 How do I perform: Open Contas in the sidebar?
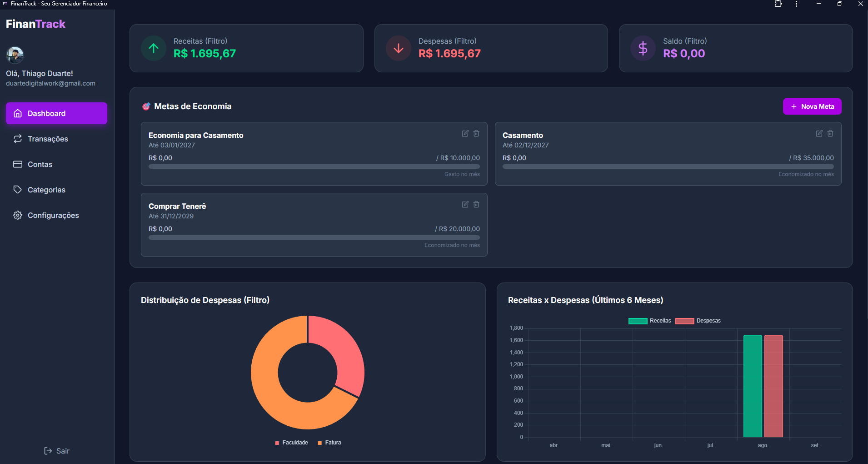coord(40,164)
